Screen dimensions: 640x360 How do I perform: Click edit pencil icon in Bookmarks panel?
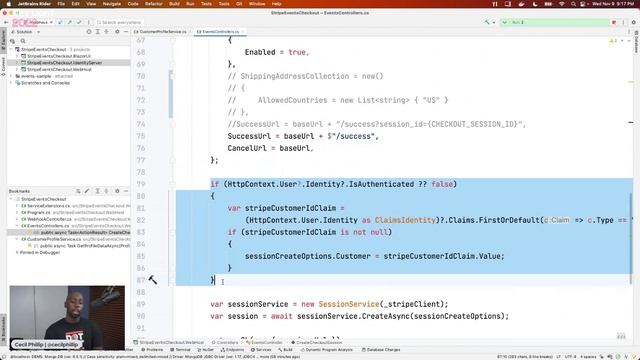tap(87, 191)
